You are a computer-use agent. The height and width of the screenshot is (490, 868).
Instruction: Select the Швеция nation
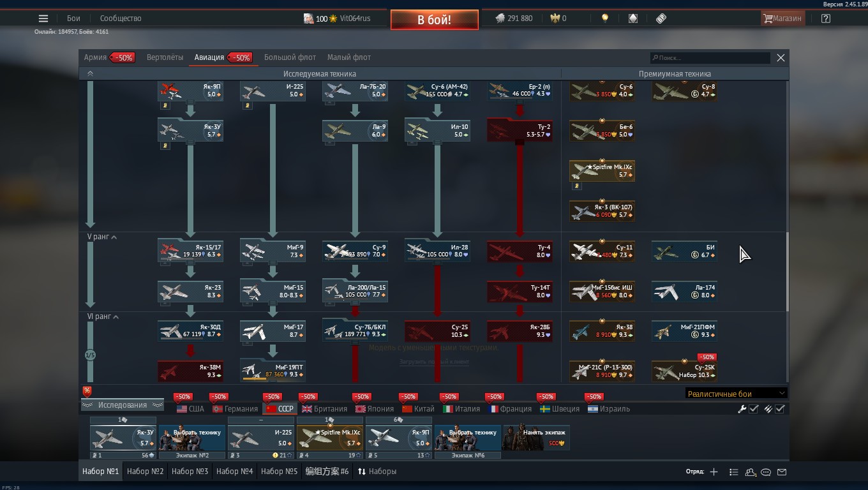point(560,409)
